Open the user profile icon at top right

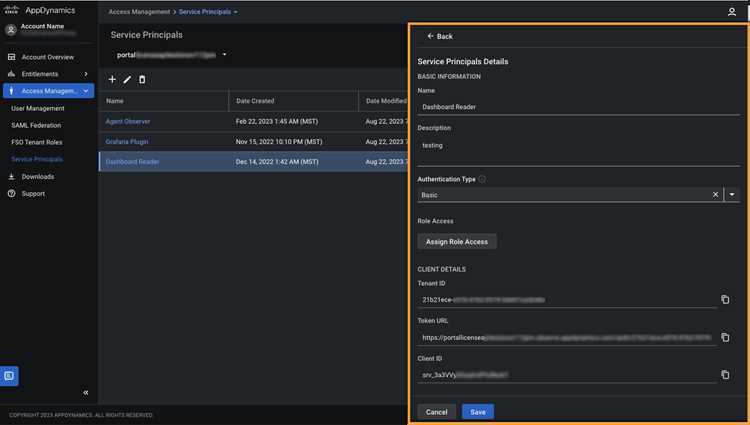[731, 12]
